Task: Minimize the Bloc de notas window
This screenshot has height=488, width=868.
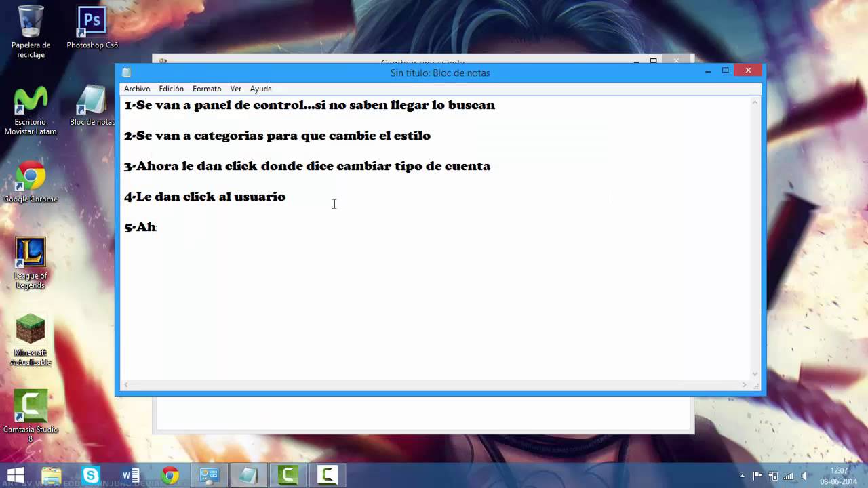Action: 708,70
